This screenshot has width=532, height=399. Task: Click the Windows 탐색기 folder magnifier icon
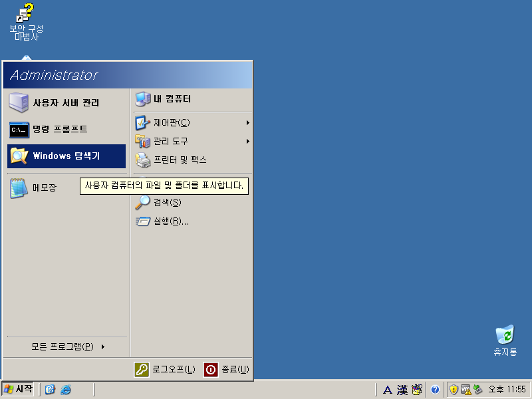tap(19, 156)
